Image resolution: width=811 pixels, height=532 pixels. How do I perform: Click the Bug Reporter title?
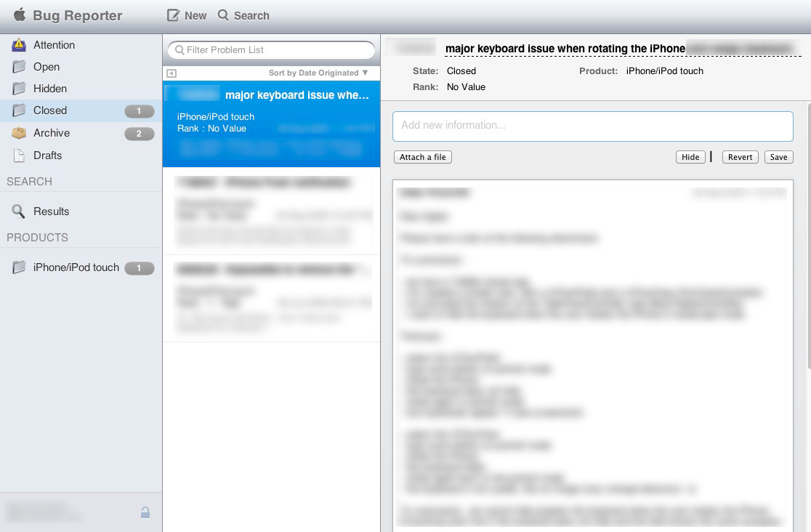pyautogui.click(x=78, y=15)
